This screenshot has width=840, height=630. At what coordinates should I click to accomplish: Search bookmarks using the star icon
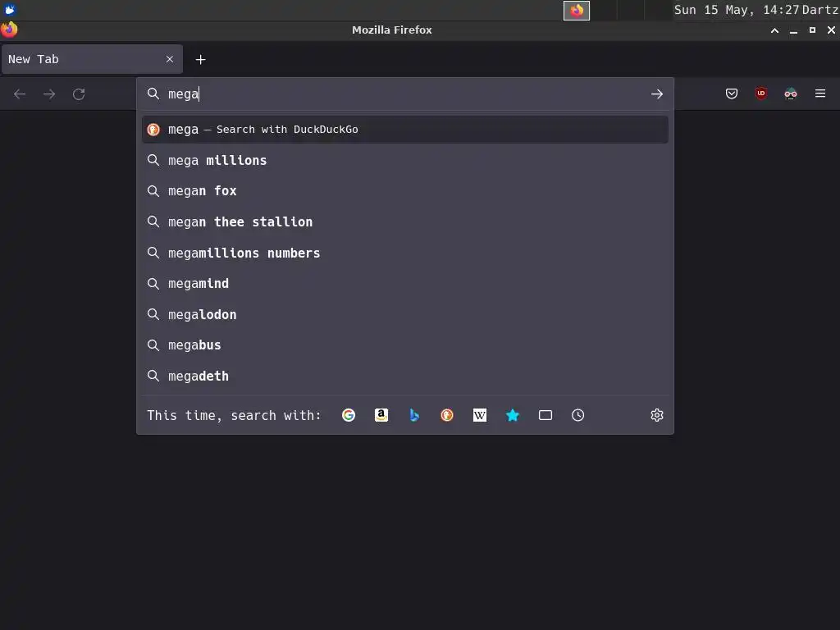(x=512, y=415)
